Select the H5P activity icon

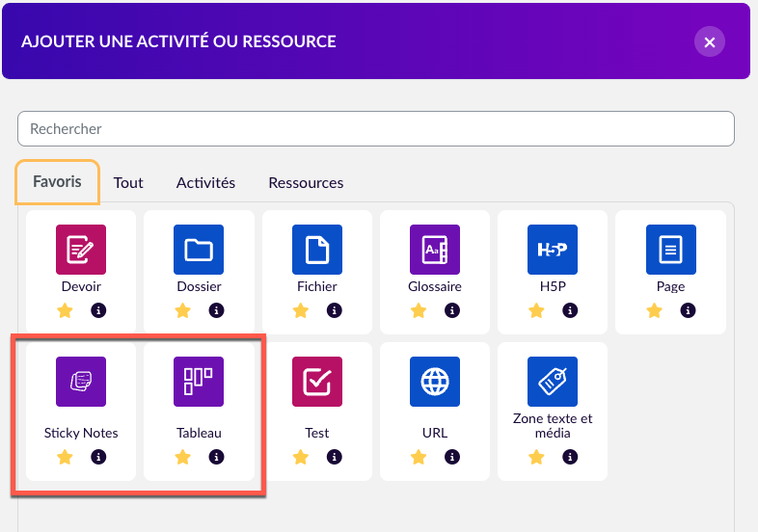[552, 250]
